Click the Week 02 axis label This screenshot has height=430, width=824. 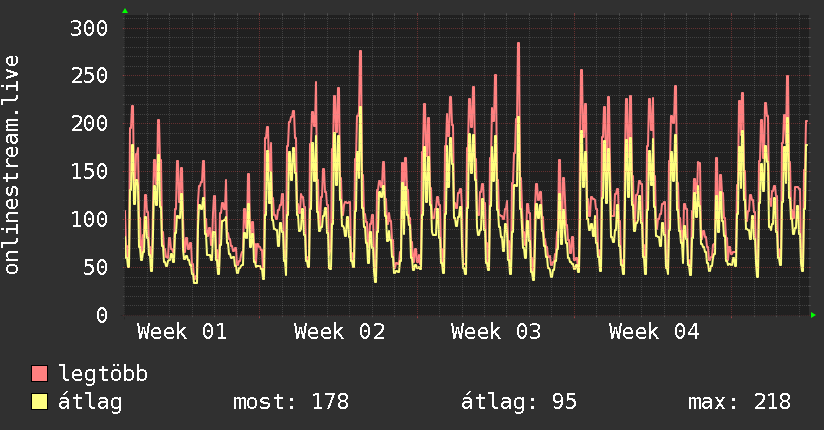pos(339,332)
